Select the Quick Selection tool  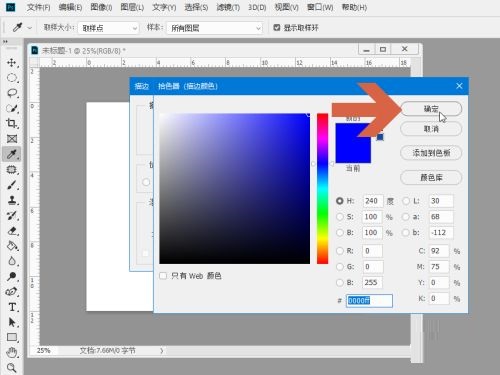(x=12, y=108)
